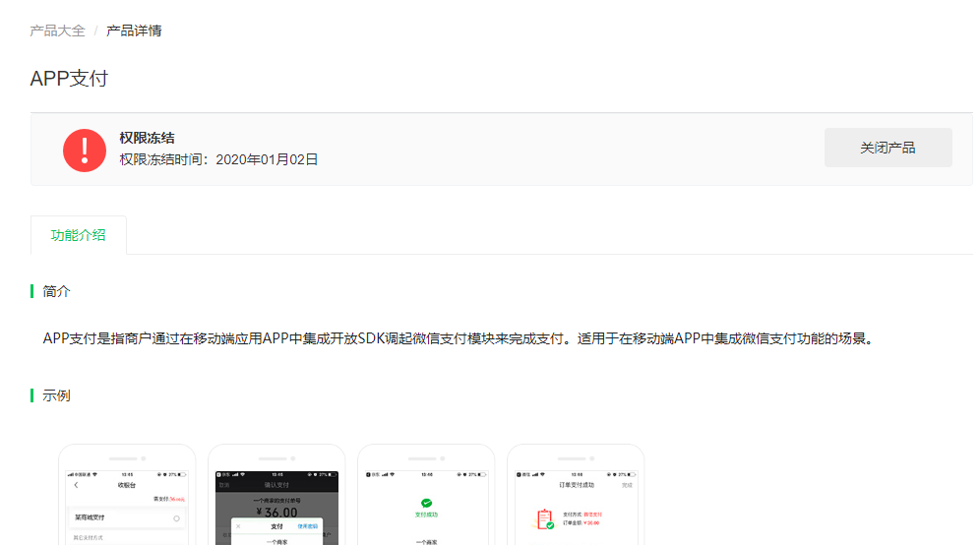980x545 pixels.
Task: Click the APP支付 description paragraph
Action: (459, 338)
